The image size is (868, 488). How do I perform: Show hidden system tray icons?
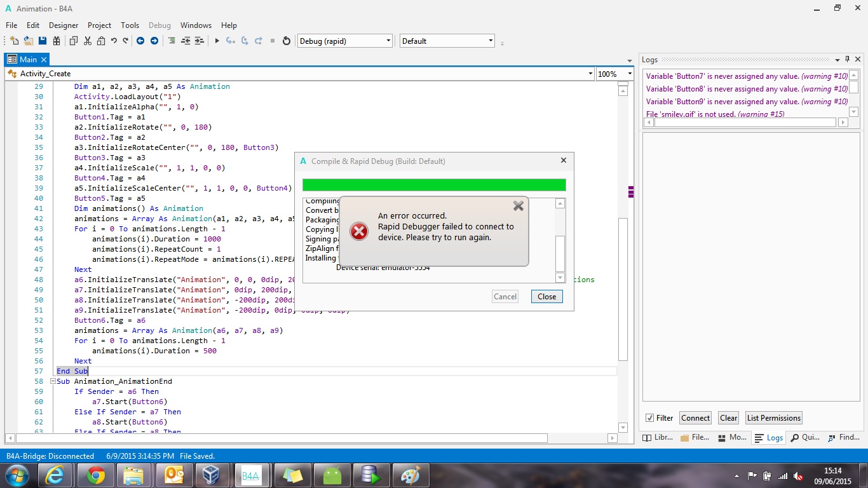tap(736, 476)
